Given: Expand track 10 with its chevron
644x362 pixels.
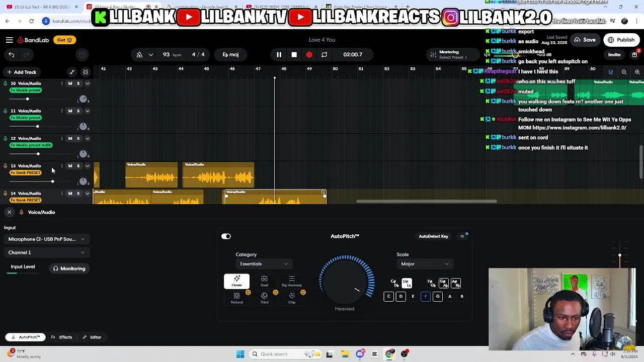Looking at the screenshot, I should (x=88, y=83).
